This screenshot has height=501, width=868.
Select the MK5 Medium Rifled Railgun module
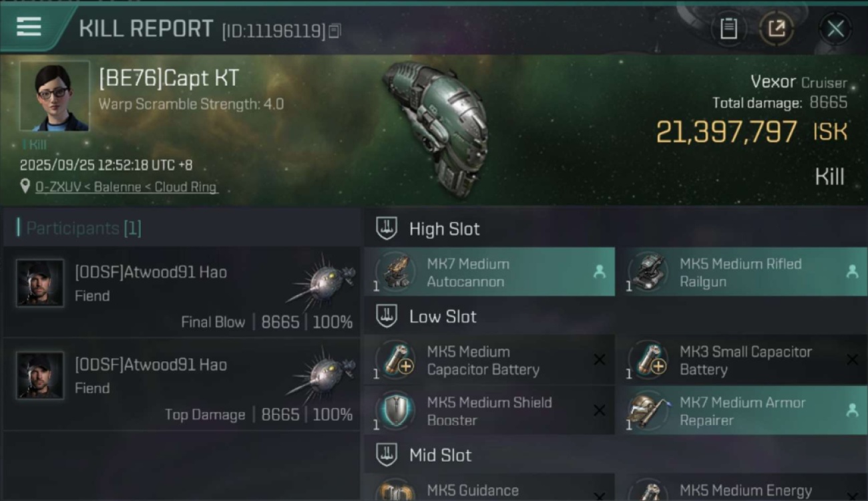click(741, 273)
